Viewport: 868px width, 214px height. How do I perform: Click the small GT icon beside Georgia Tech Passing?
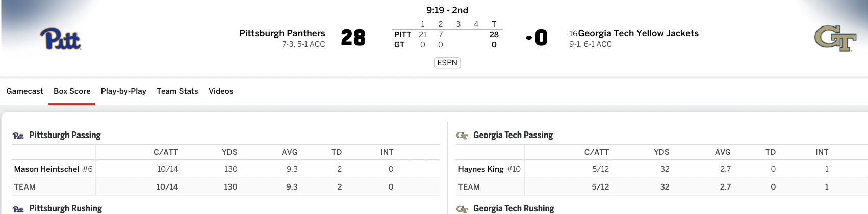462,136
